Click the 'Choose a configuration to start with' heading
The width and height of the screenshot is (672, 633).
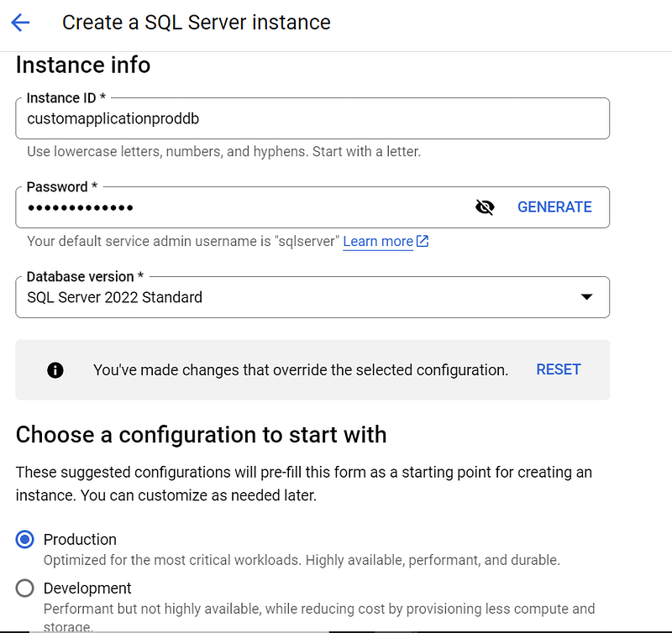coord(202,435)
